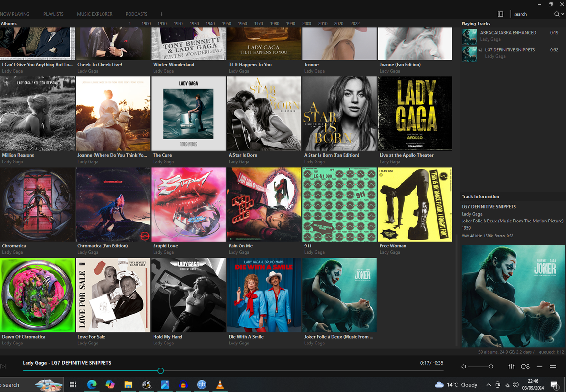
Task: Open Task View on the taskbar
Action: click(x=73, y=385)
